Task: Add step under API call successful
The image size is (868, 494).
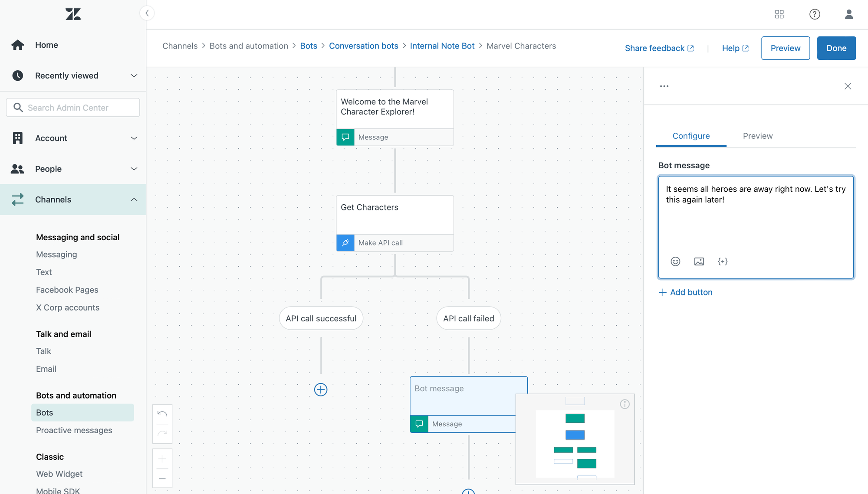Action: tap(321, 389)
